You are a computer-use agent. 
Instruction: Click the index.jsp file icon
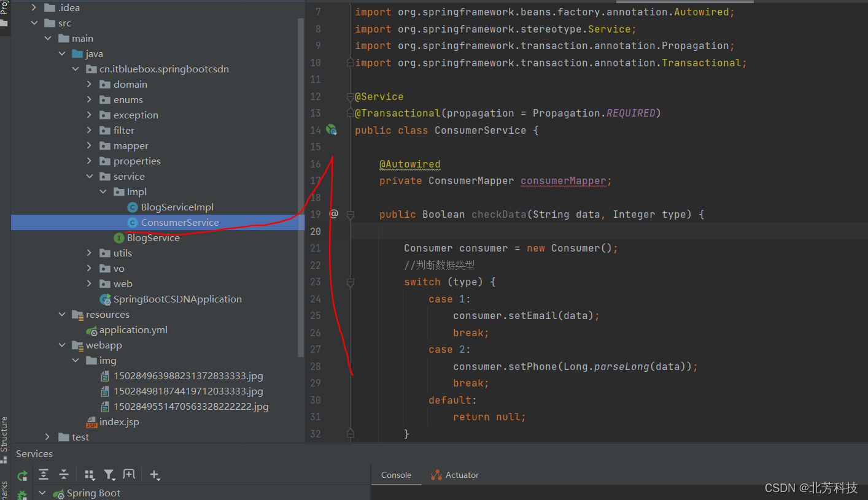[91, 422]
